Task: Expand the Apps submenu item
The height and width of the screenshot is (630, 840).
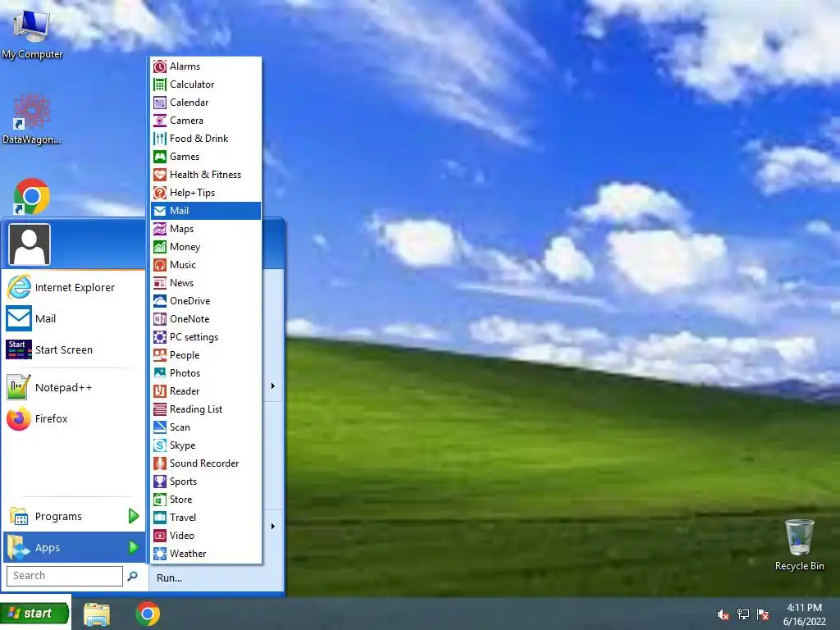Action: pyautogui.click(x=74, y=547)
